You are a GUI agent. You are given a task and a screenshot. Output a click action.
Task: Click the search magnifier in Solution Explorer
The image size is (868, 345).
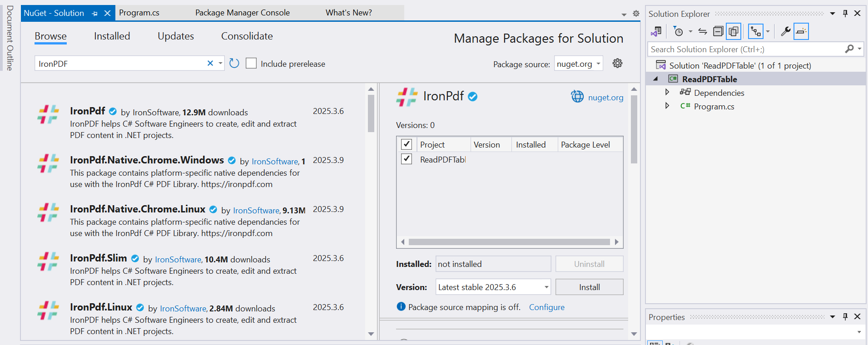[x=849, y=49]
